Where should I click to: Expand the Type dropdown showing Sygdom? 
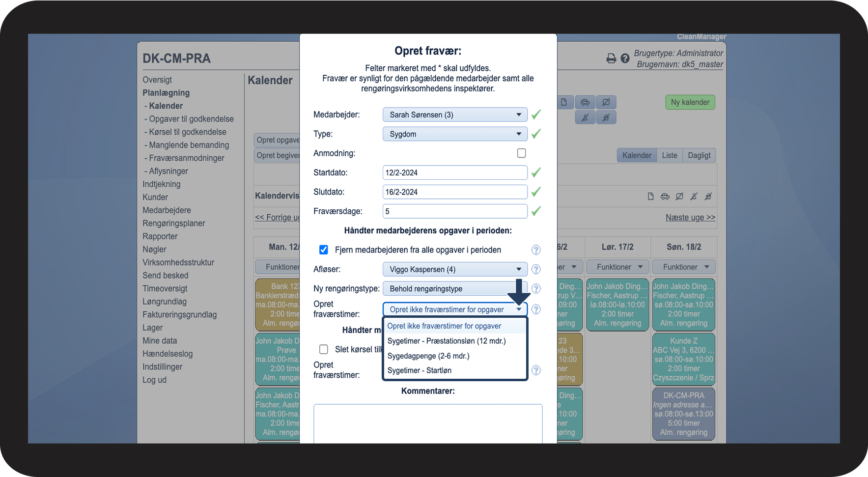click(455, 134)
